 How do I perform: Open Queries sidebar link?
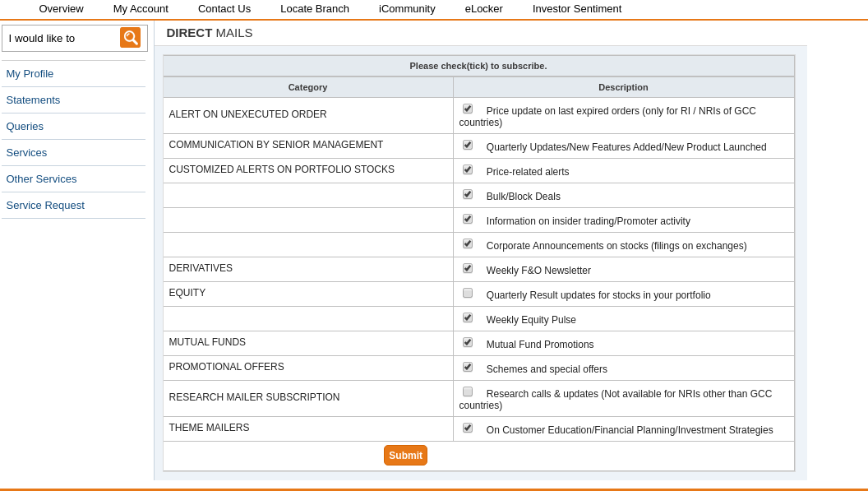[25, 127]
